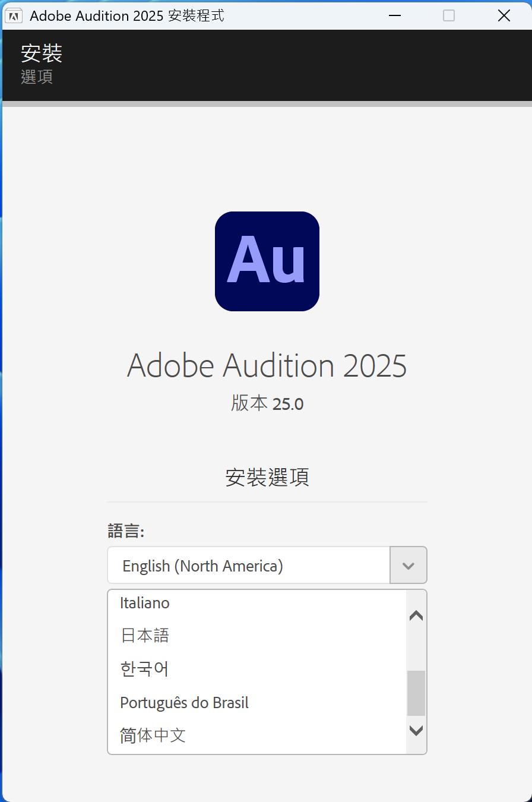
Task: Click the Adobe Audition Au logo
Action: [x=267, y=261]
